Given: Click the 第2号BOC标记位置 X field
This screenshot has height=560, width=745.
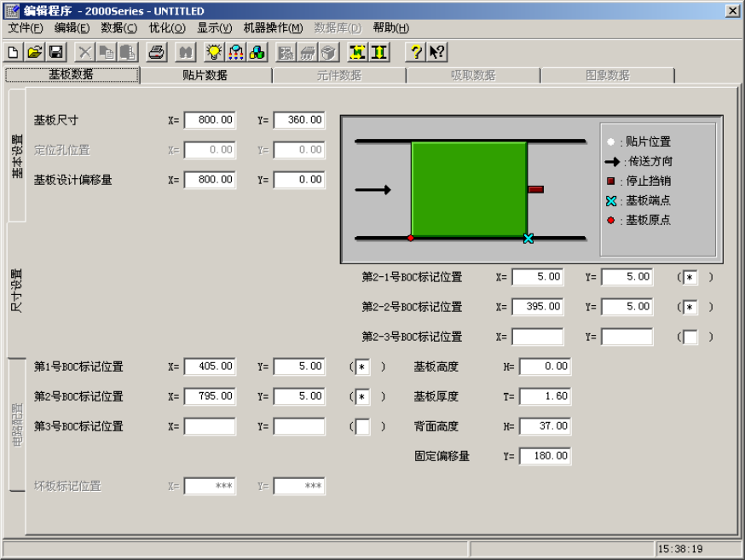Looking at the screenshot, I should coord(210,396).
